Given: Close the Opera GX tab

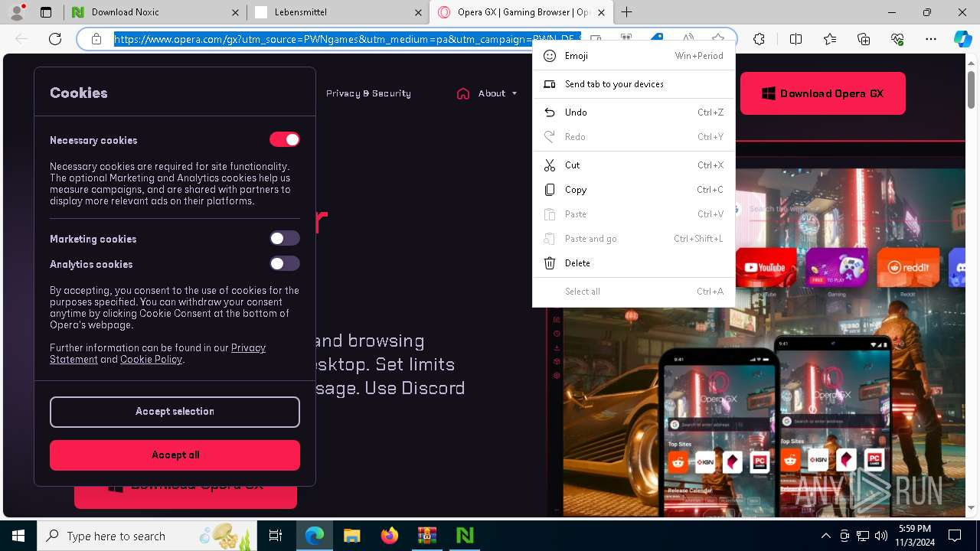Looking at the screenshot, I should [x=601, y=12].
